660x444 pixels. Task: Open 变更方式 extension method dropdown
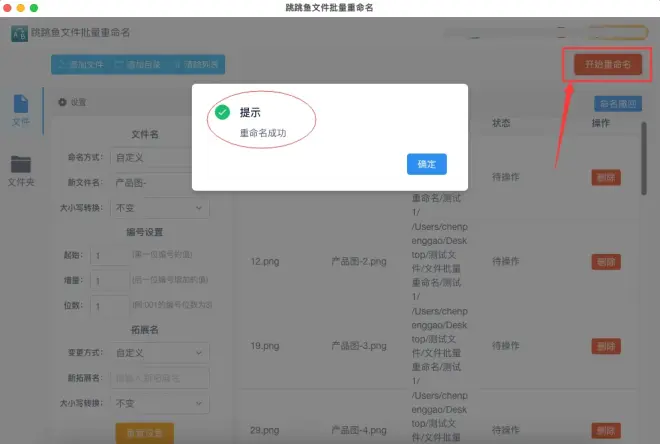160,353
